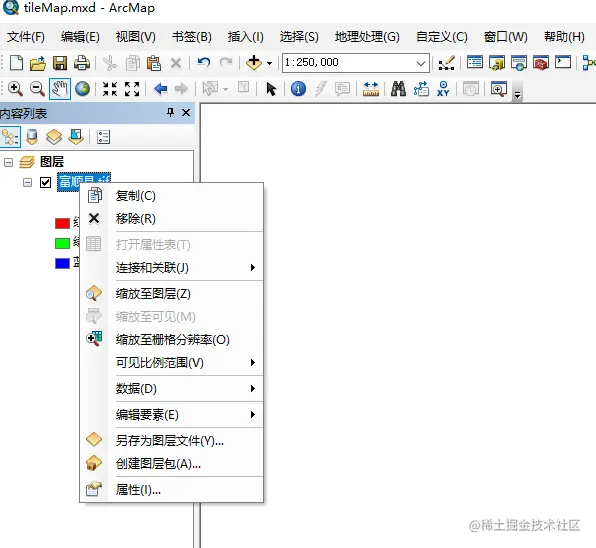Open the table of contents Options icon

pos(103,137)
